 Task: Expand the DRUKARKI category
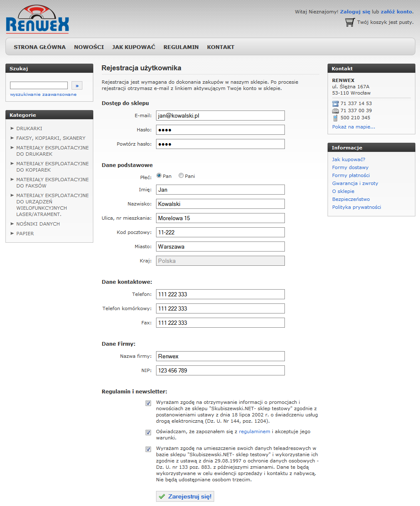[29, 128]
